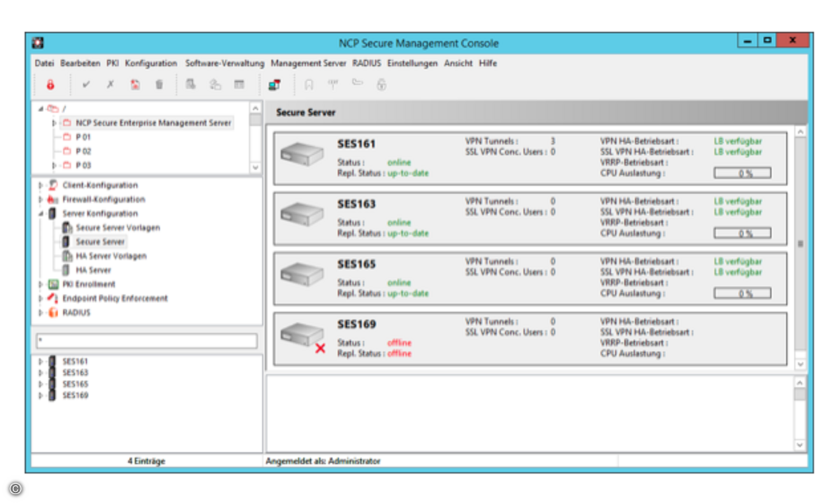Viewport: 840px width, 504px height.
Task: Select Secure Server Vorlagen tree item
Action: [118, 227]
